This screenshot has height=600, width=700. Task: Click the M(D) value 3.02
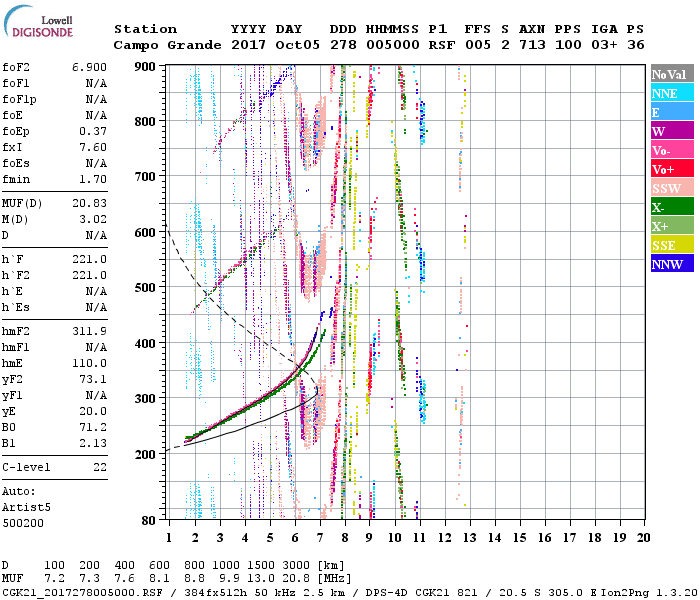tap(93, 220)
